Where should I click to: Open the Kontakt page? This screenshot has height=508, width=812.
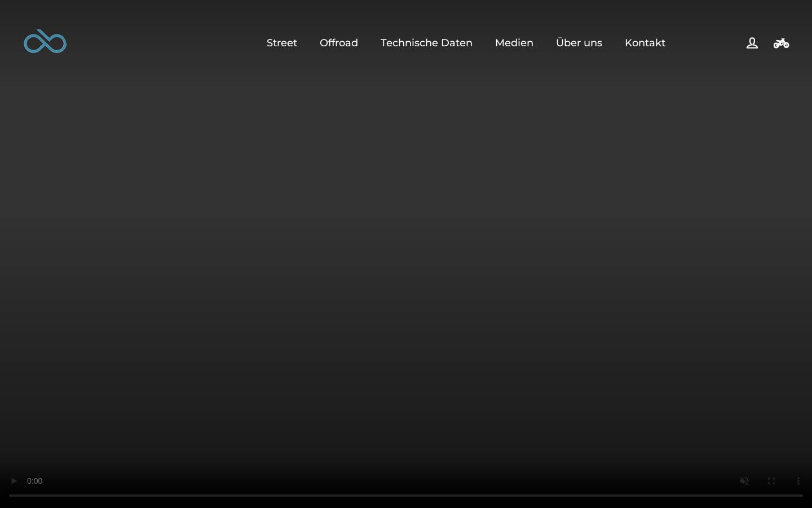(645, 43)
